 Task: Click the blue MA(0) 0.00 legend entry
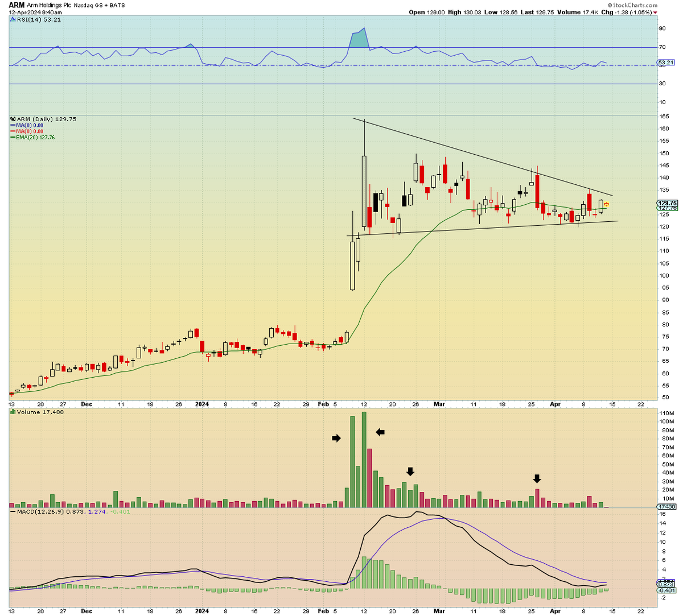[30, 125]
